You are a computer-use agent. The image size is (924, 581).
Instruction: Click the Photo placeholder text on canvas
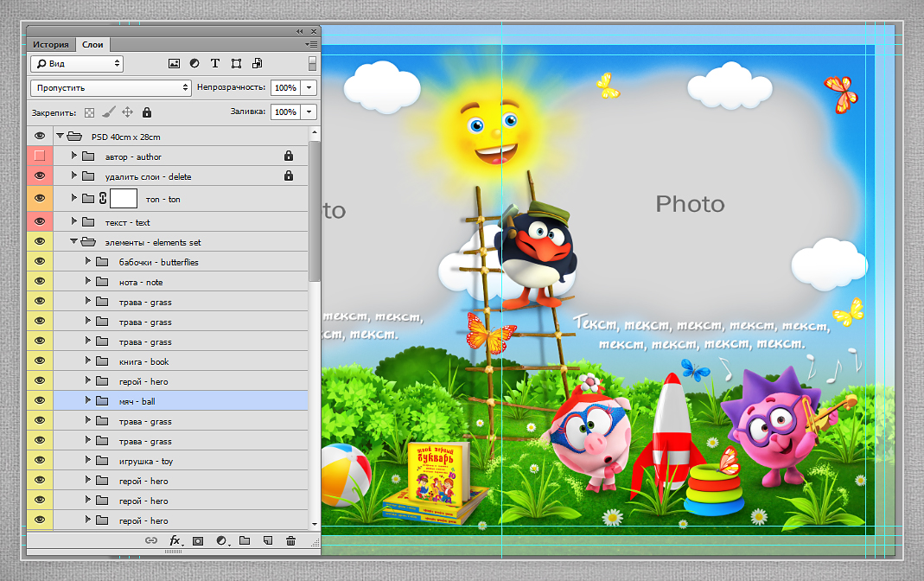click(690, 204)
